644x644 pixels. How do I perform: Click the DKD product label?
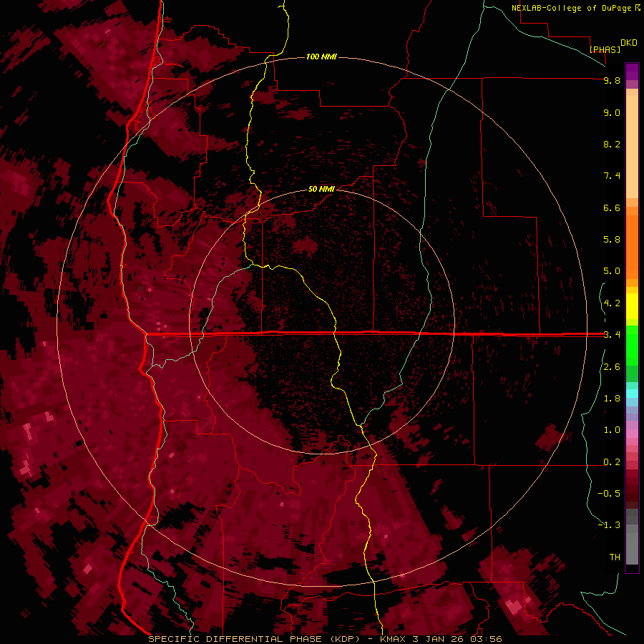[x=629, y=42]
